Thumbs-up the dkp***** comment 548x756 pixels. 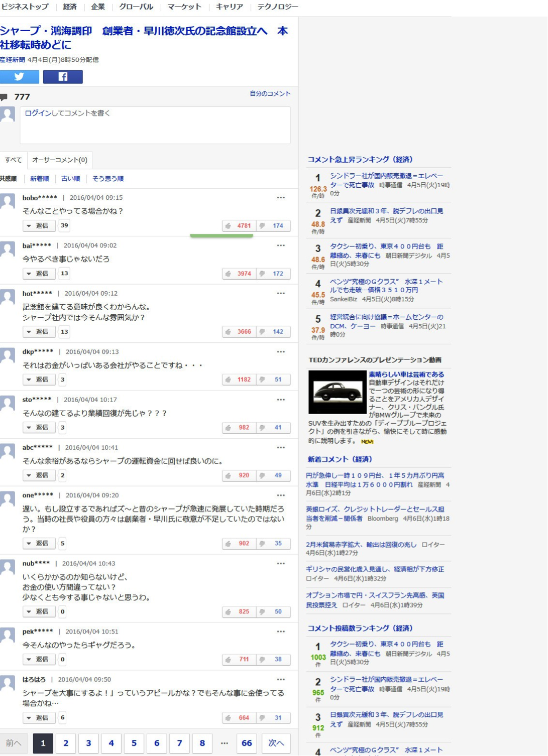click(239, 380)
